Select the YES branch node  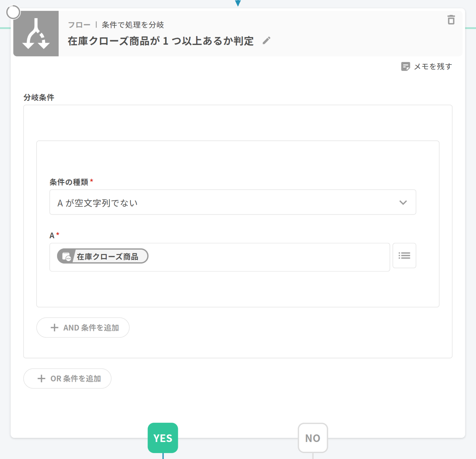click(x=163, y=438)
